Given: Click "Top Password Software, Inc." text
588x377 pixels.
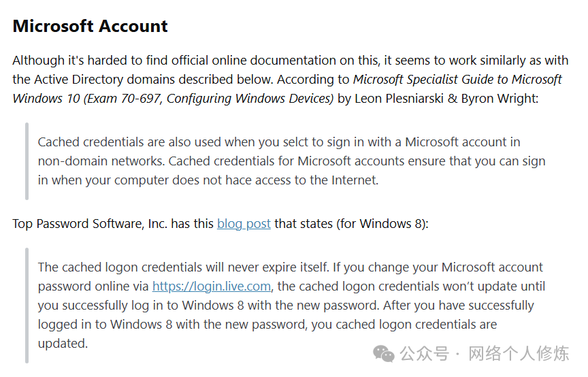Looking at the screenshot, I should (x=90, y=224).
